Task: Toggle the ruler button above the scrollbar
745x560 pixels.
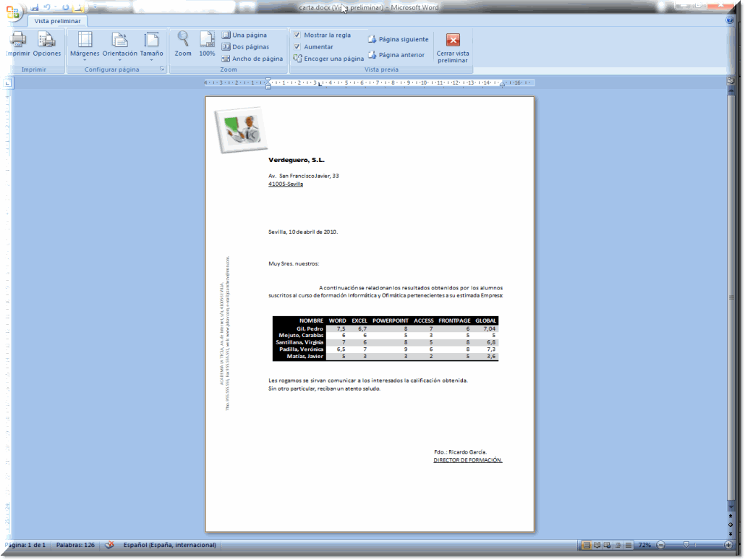Action: point(731,80)
